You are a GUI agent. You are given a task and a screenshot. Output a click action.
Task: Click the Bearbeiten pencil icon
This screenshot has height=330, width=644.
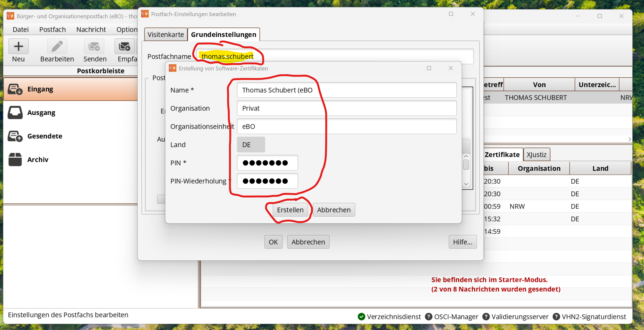(x=57, y=46)
